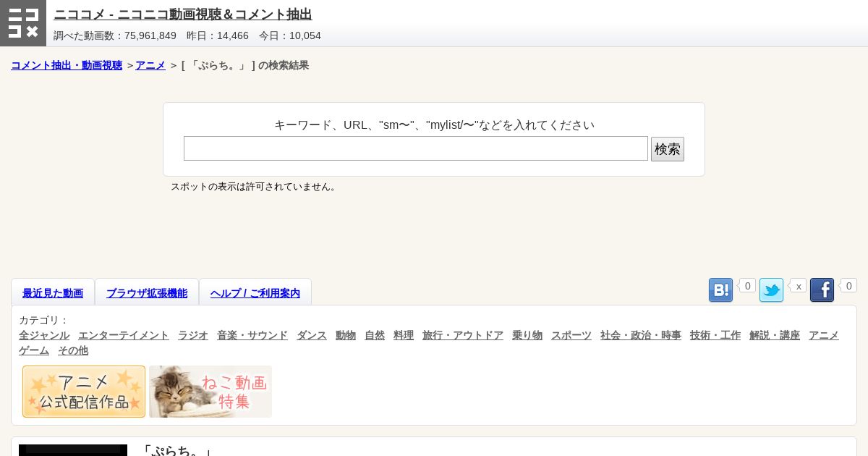
Task: Click the 調べた動画数 75,961,849 stat text
Action: pyautogui.click(x=115, y=35)
